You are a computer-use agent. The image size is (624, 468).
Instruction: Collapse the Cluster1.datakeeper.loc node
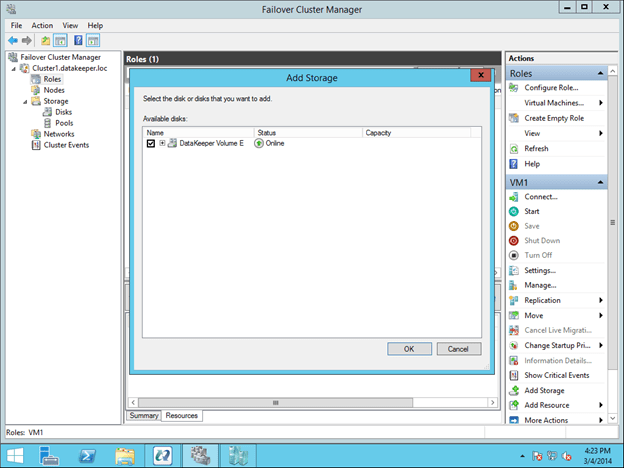pyautogui.click(x=14, y=68)
